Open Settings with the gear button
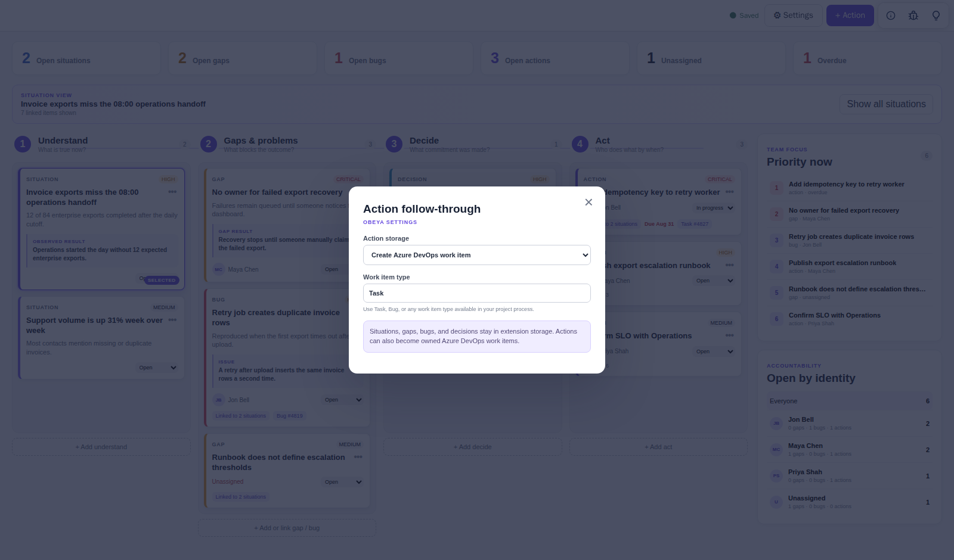Viewport: 954px width, 560px height. coord(794,15)
